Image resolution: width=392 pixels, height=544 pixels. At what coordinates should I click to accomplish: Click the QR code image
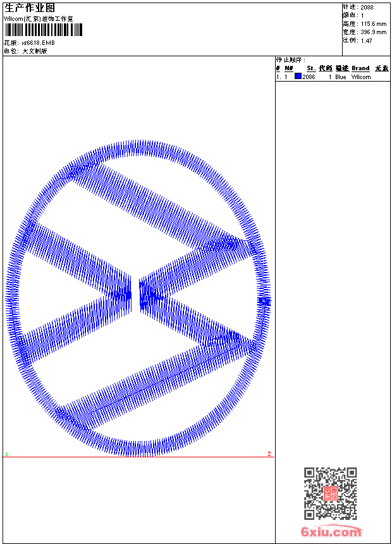point(331,493)
